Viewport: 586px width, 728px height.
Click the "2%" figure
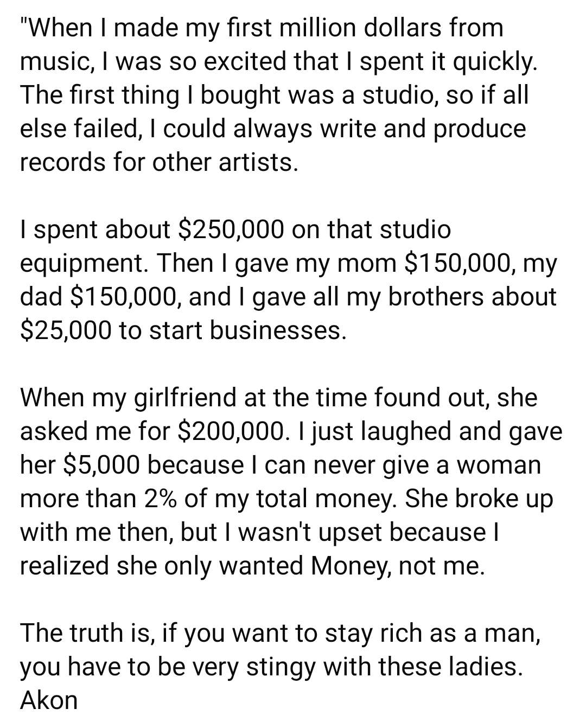pos(161,499)
